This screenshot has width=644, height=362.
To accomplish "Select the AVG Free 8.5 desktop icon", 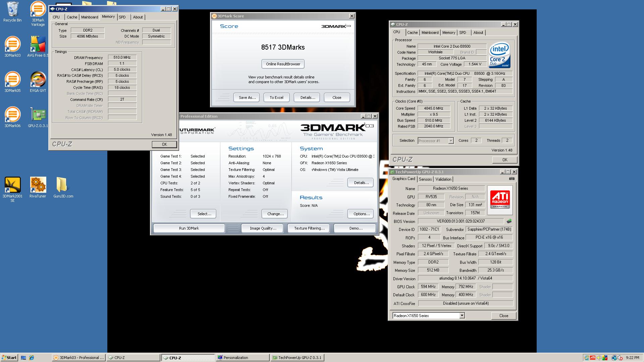I will [38, 47].
